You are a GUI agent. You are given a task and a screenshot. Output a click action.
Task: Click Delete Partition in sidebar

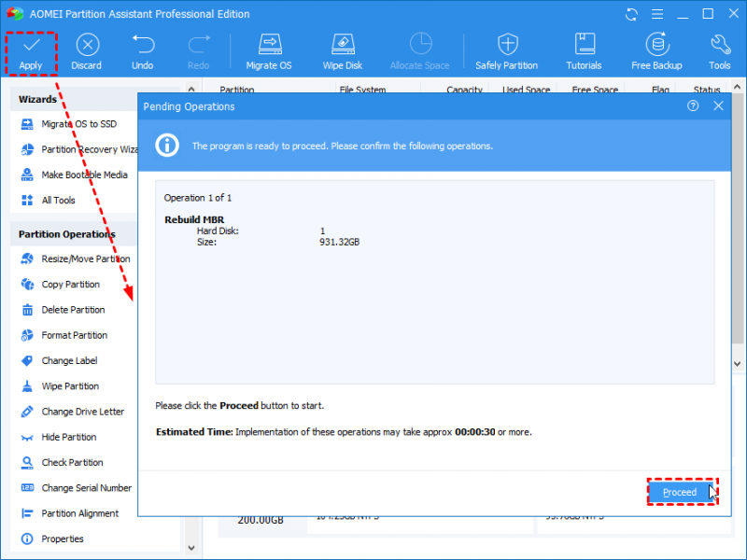(63, 310)
